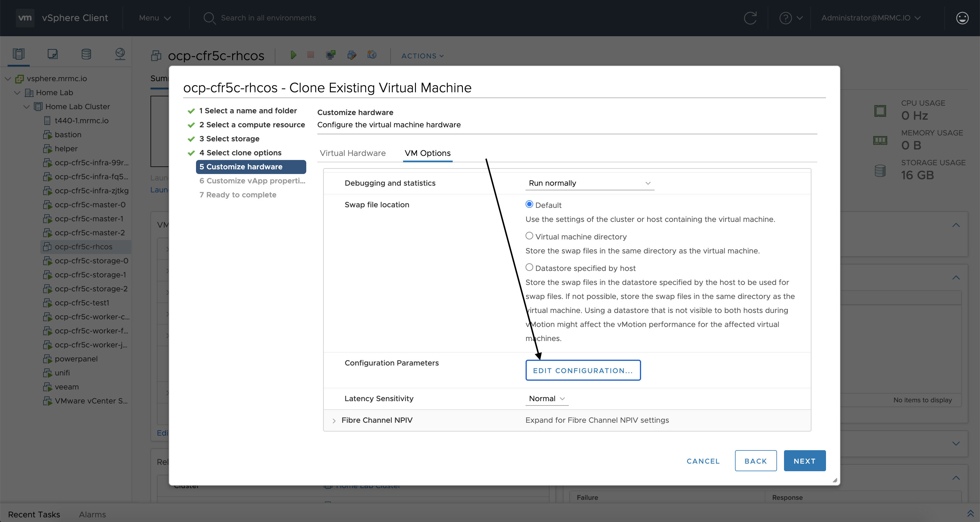Open the Networking inventory view

point(120,53)
